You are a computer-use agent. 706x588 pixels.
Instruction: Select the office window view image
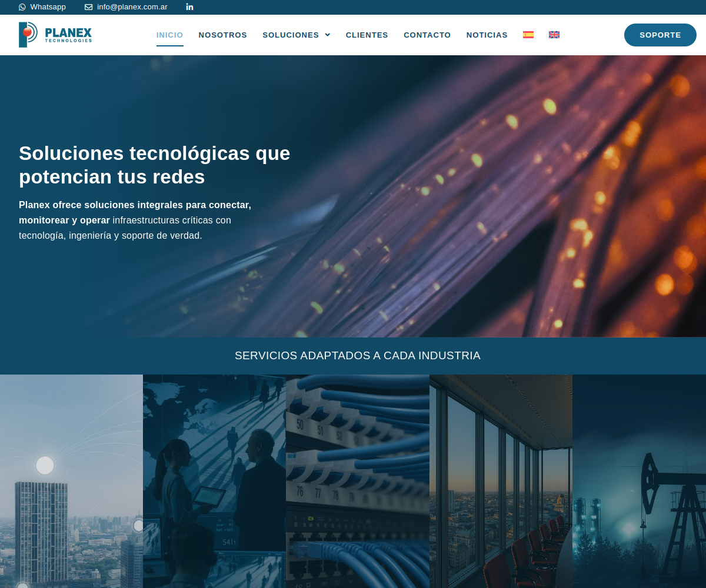click(501, 481)
